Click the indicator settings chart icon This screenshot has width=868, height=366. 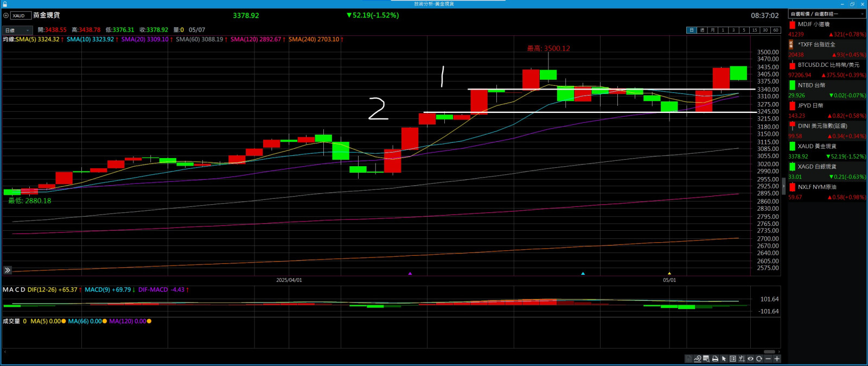(742, 359)
